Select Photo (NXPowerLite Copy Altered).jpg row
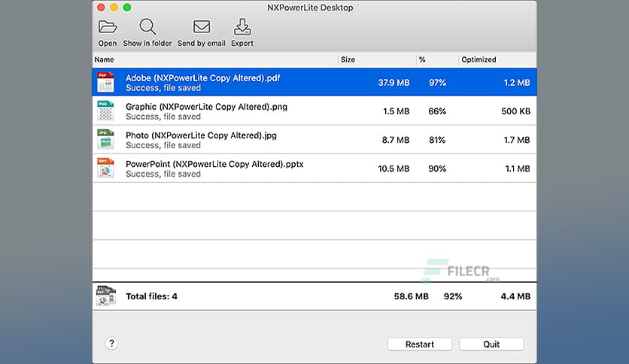 pyautogui.click(x=314, y=139)
